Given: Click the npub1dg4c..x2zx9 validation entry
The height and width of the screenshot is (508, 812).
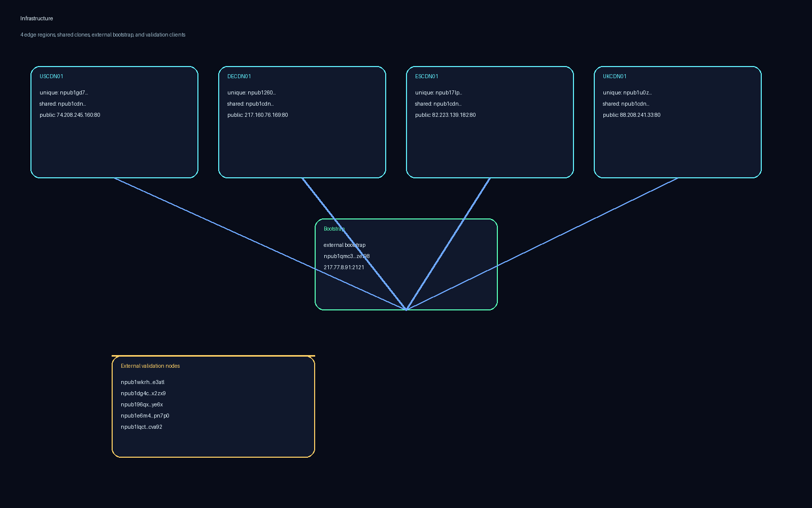Looking at the screenshot, I should (x=143, y=393).
